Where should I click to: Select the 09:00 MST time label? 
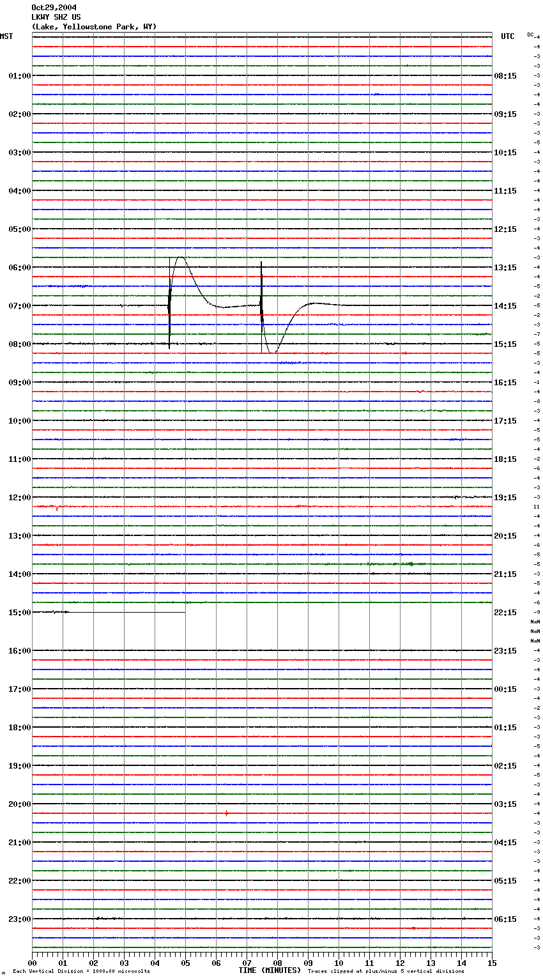[20, 383]
